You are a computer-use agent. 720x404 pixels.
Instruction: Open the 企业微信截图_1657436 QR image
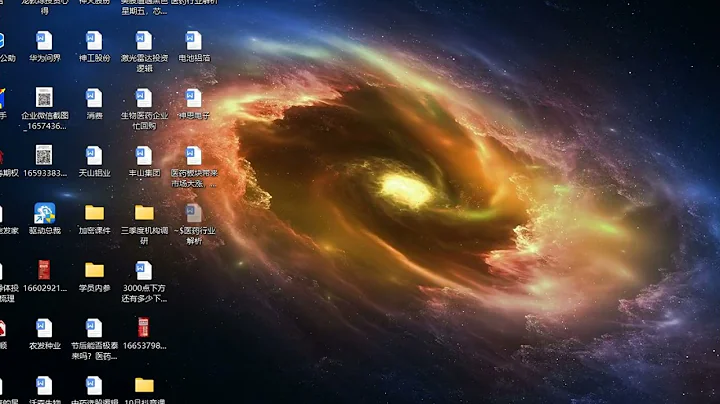click(45, 98)
